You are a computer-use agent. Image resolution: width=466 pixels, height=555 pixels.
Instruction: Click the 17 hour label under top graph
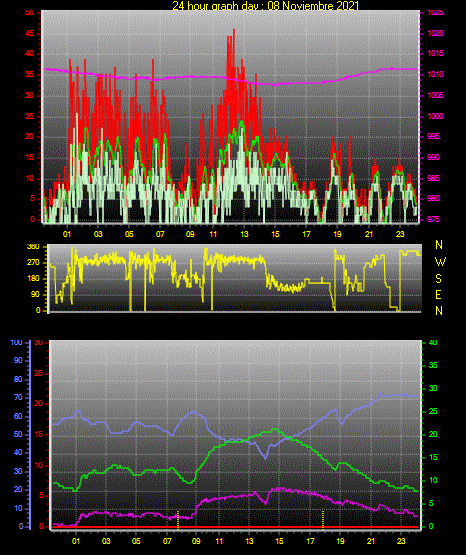[x=306, y=234]
